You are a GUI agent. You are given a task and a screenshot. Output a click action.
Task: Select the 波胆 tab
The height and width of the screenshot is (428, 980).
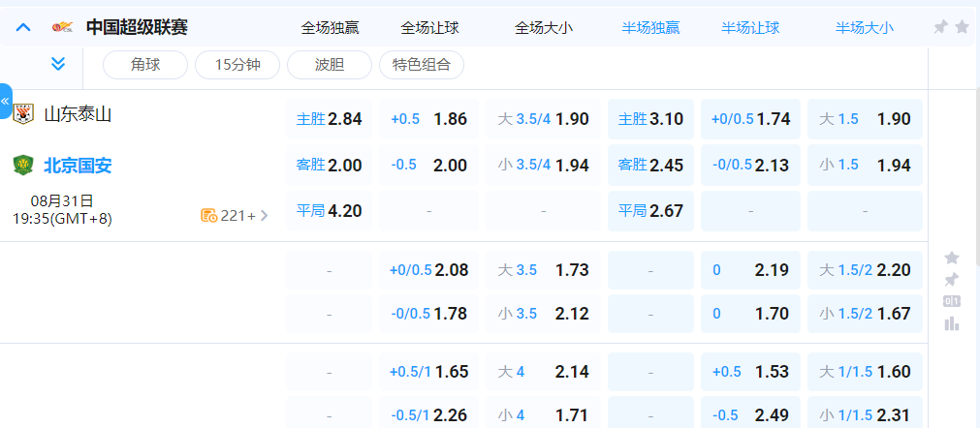pyautogui.click(x=329, y=65)
